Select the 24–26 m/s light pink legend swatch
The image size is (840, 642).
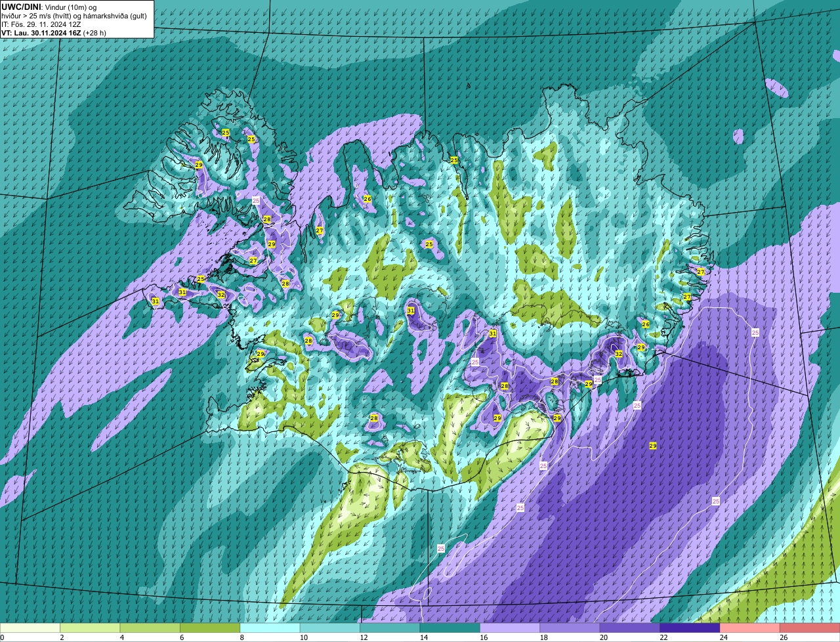(750, 628)
